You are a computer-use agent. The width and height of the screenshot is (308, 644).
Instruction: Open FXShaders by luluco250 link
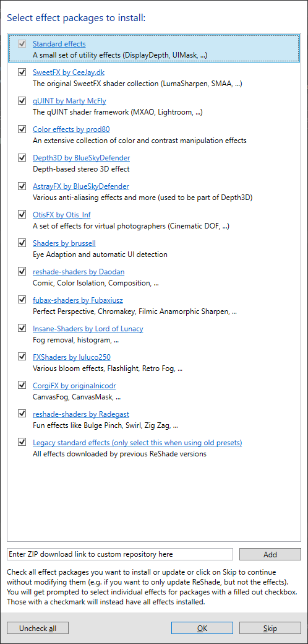pyautogui.click(x=72, y=357)
